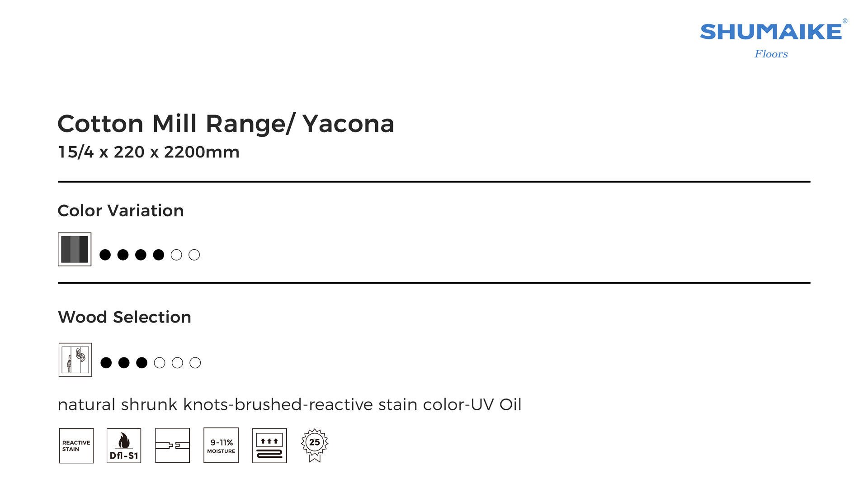868x489 pixels.
Task: Select the third filled Wood Selection dot
Action: (142, 363)
